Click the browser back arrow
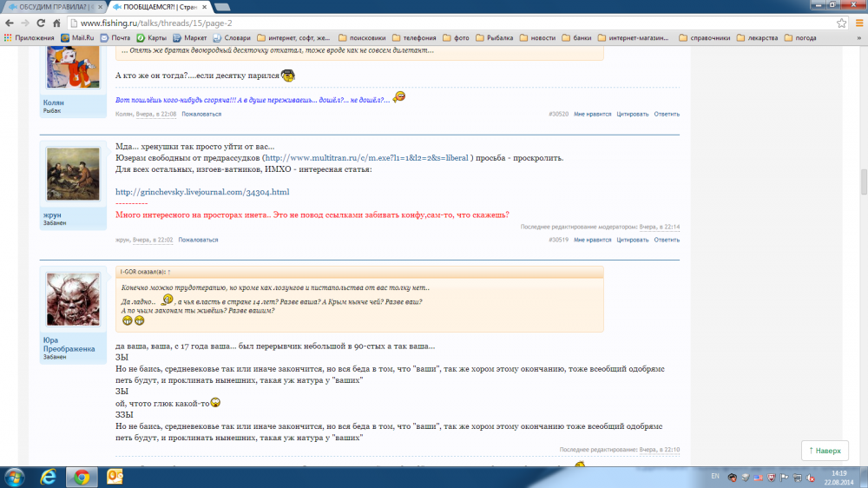This screenshot has width=868, height=488. (9, 22)
